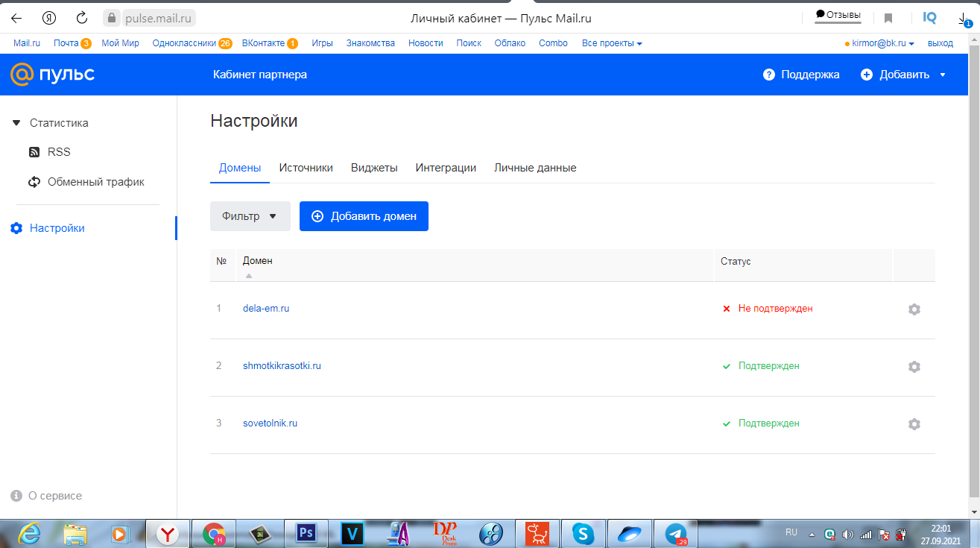Sort the table by the Домен column
The height and width of the screenshot is (548, 980).
258,261
